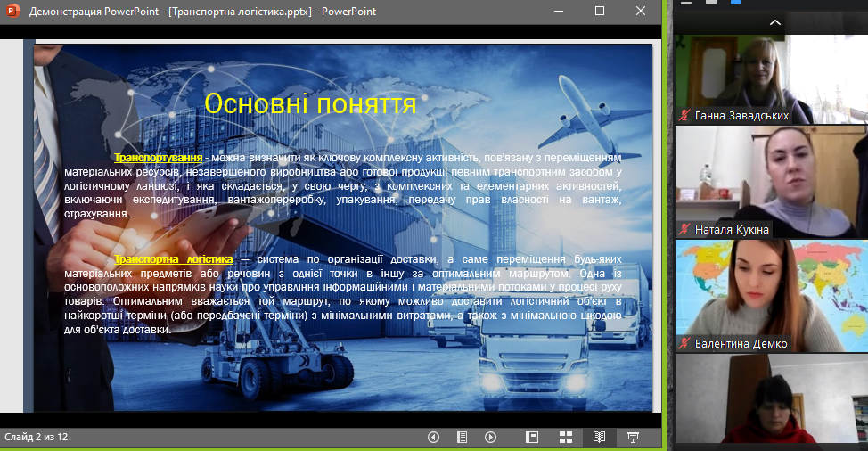Advance to the next slide using status bar arrow
This screenshot has height=451, width=868.
tap(490, 437)
